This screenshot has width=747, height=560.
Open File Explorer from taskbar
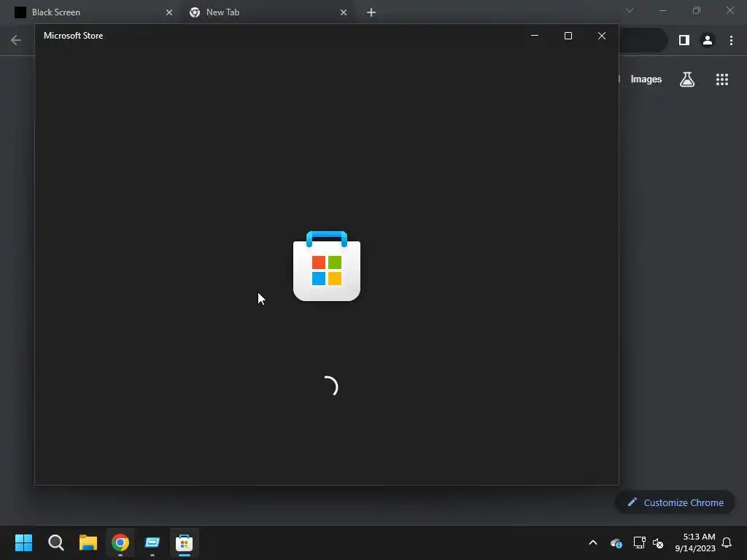[88, 542]
